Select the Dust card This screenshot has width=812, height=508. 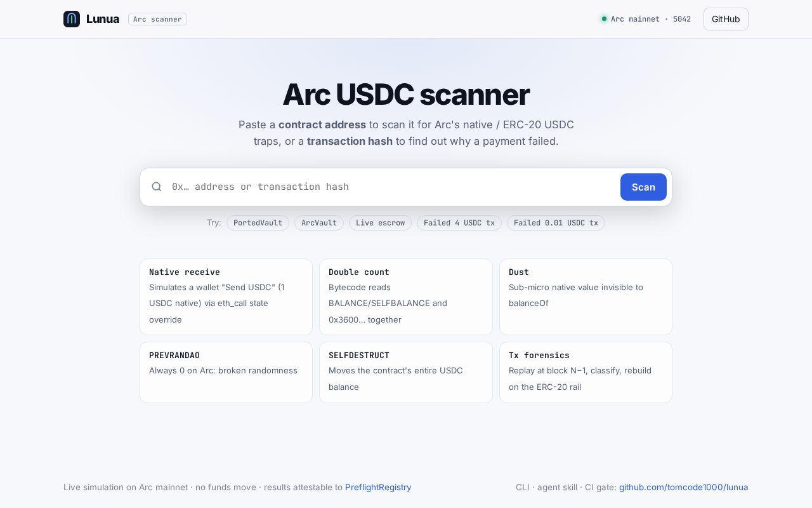[586, 297]
